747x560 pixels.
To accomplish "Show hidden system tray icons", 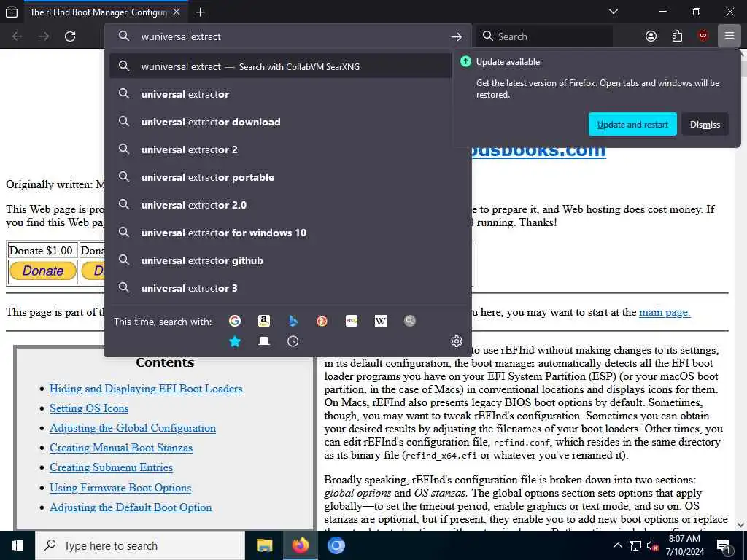I will pyautogui.click(x=617, y=546).
